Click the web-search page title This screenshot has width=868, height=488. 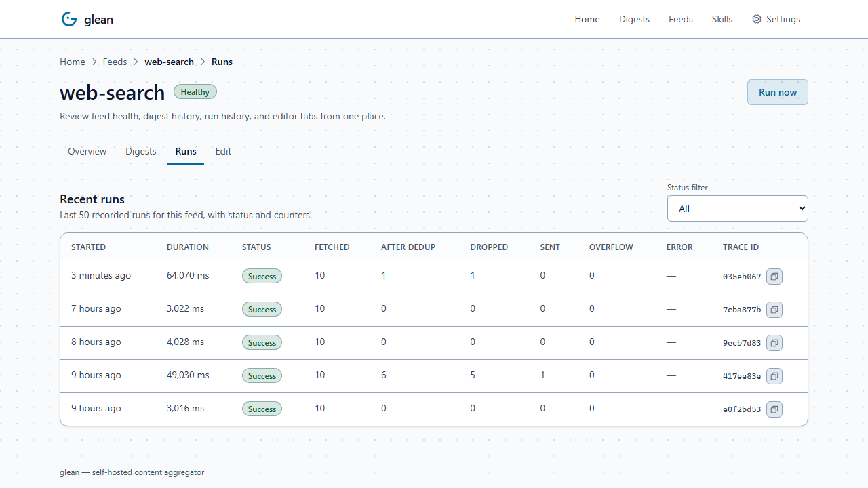[113, 93]
